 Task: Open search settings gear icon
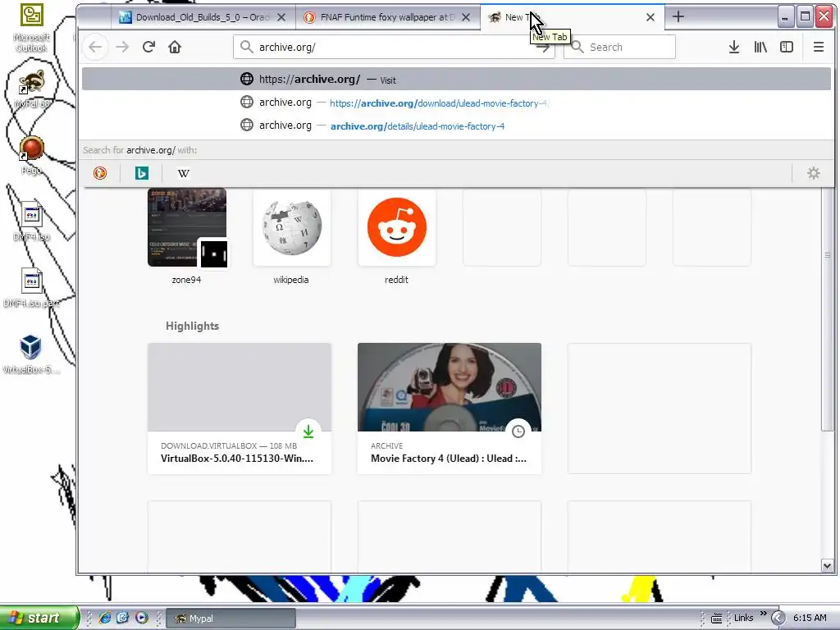pos(813,173)
